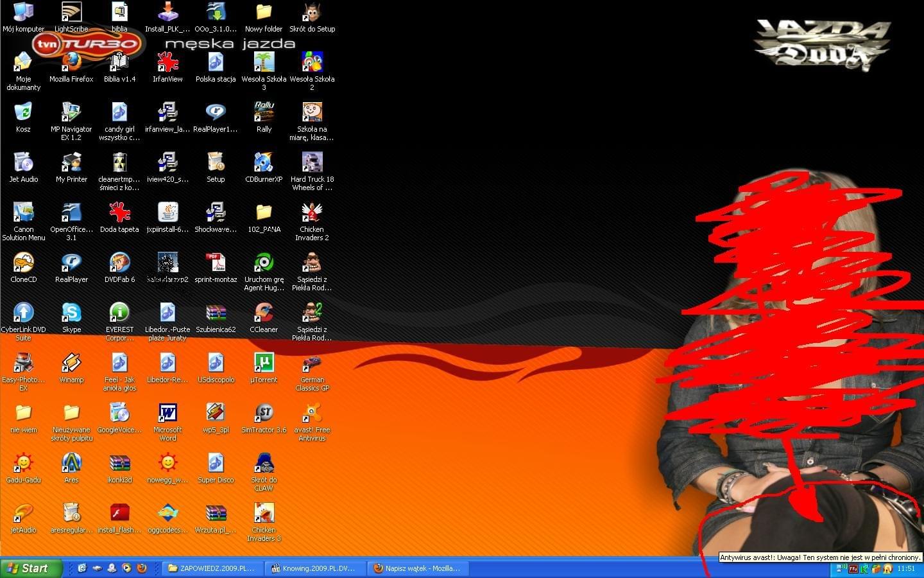This screenshot has height=578, width=924.
Task: Open the Winamp shortcut
Action: pos(71,363)
